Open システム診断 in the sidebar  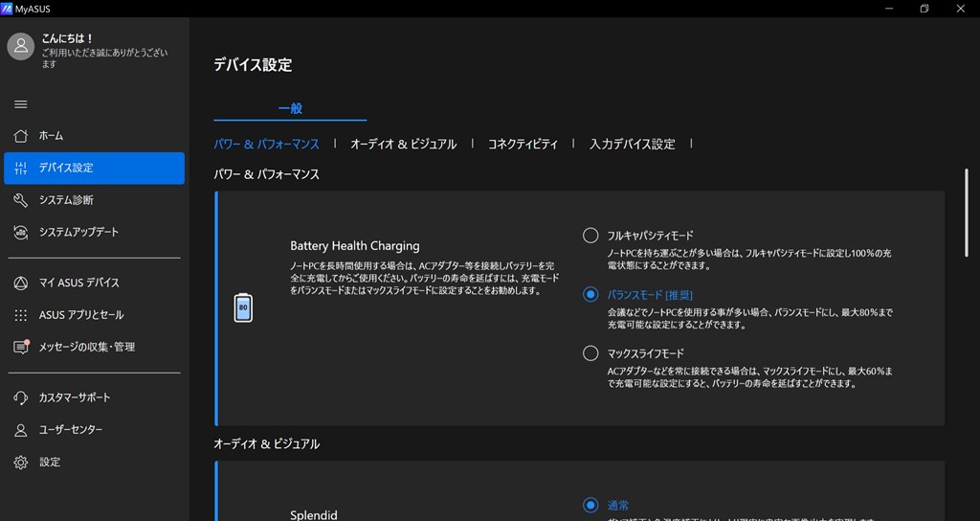pos(95,200)
